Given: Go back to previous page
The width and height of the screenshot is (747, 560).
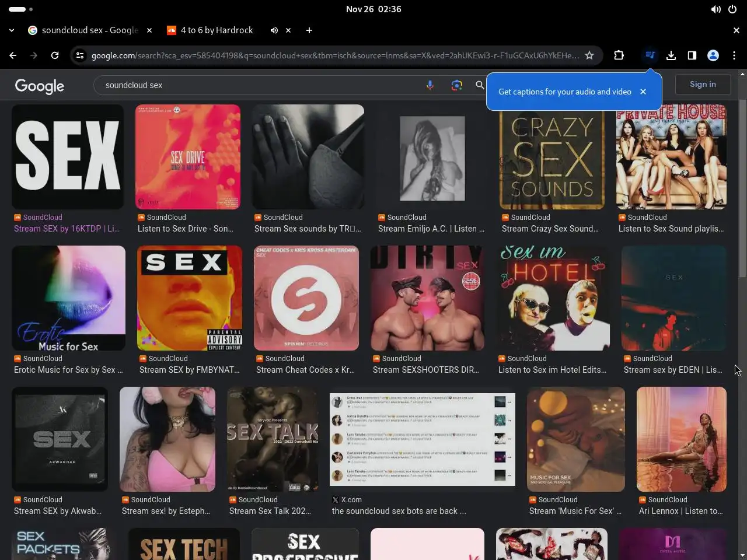Looking at the screenshot, I should click(x=13, y=55).
